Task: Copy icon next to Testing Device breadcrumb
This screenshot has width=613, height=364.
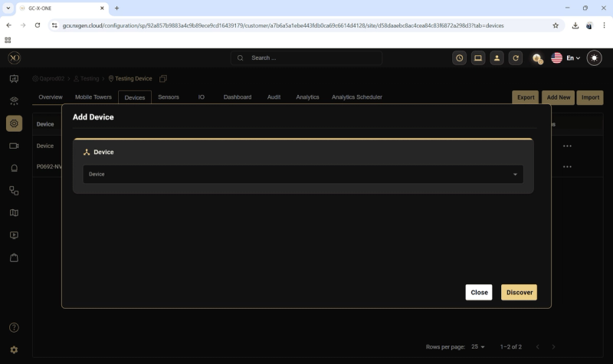Action: point(163,79)
